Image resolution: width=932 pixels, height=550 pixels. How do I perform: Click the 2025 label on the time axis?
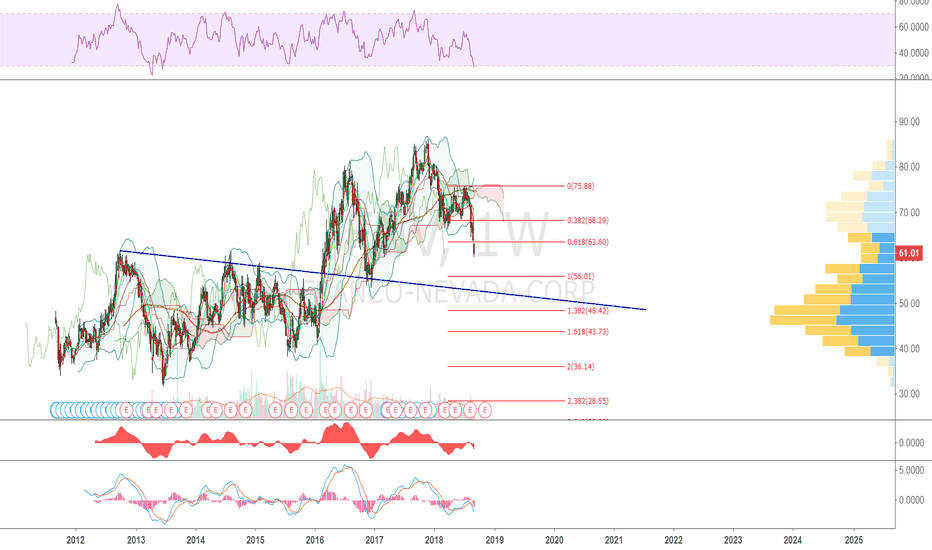point(854,540)
